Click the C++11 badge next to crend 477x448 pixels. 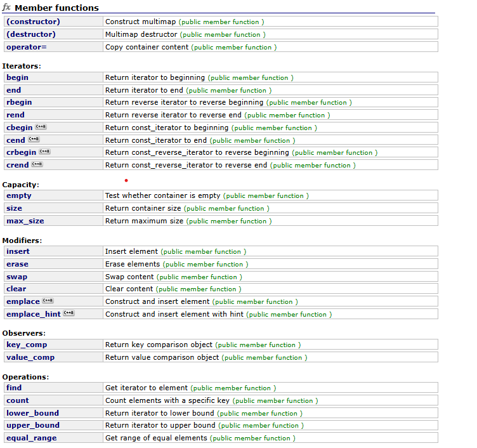37,164
